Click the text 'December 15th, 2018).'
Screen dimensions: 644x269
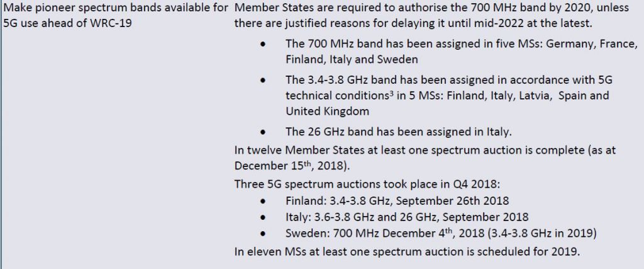[x=291, y=165]
